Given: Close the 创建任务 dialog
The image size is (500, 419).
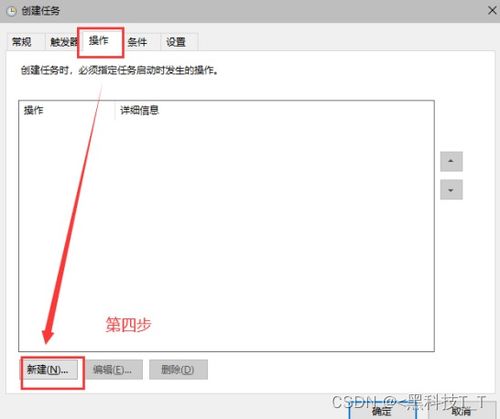Looking at the screenshot, I should [x=492, y=11].
